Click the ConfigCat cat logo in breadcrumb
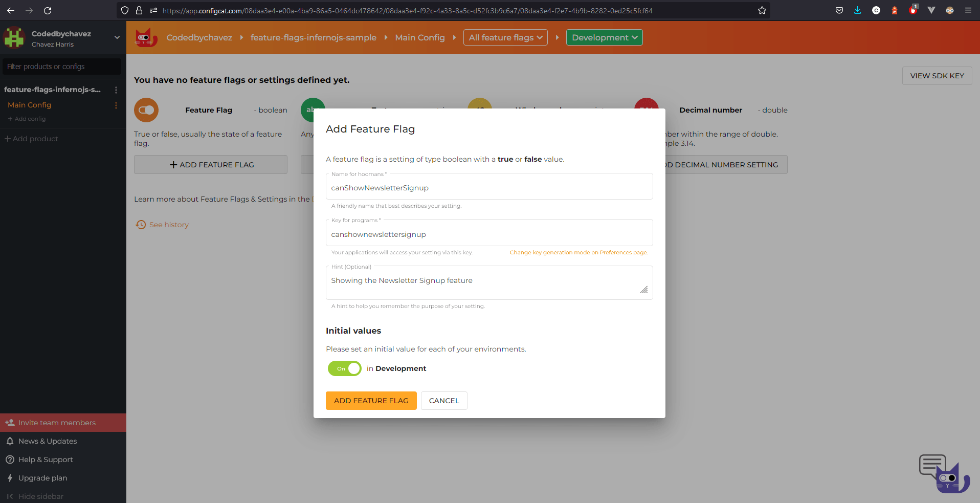 (x=145, y=37)
